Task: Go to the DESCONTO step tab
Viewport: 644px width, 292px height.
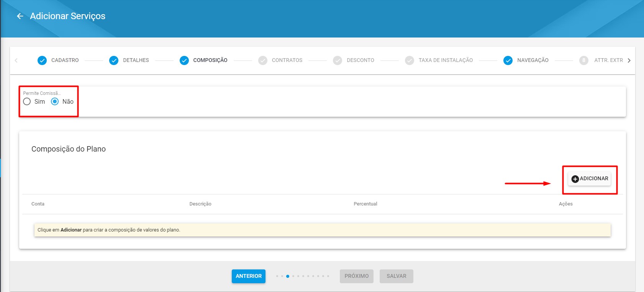Action: pos(354,60)
